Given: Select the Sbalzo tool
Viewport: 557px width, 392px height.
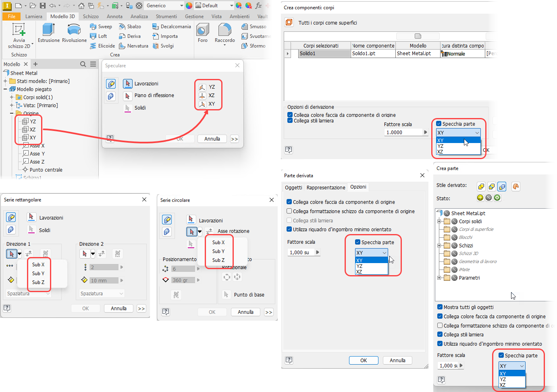Looking at the screenshot, I should tap(130, 27).
